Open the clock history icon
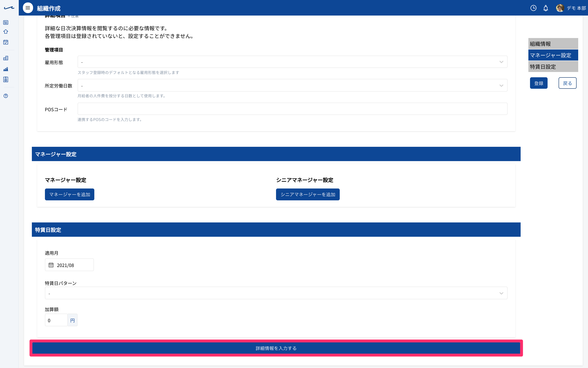The image size is (588, 368). (533, 8)
